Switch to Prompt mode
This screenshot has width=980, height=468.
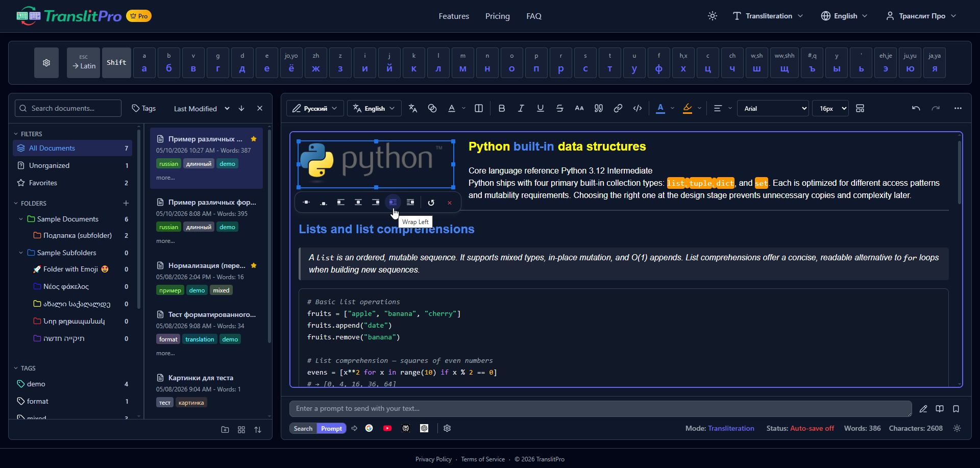coord(331,428)
